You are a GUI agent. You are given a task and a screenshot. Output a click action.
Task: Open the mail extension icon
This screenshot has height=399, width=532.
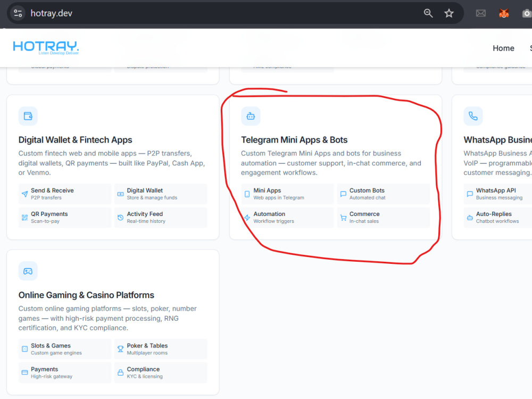pyautogui.click(x=481, y=13)
